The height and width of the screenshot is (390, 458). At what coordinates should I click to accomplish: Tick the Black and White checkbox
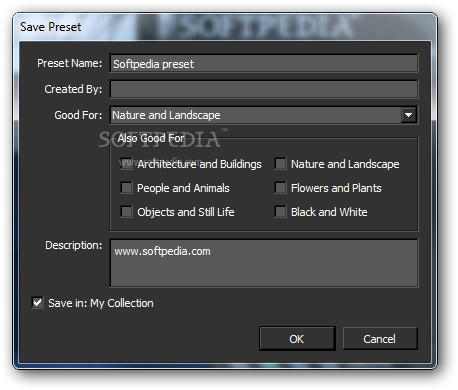280,212
